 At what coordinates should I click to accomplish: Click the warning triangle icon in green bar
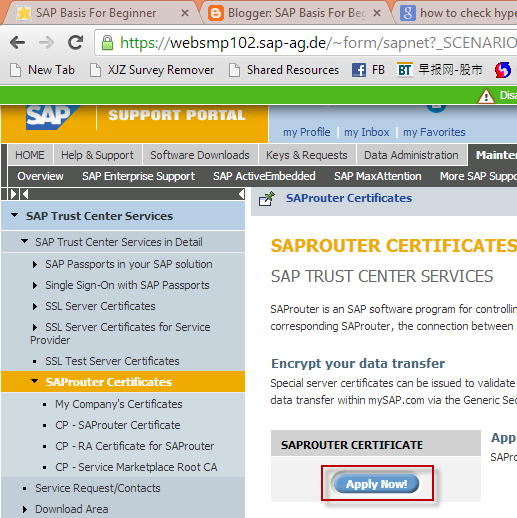click(486, 96)
